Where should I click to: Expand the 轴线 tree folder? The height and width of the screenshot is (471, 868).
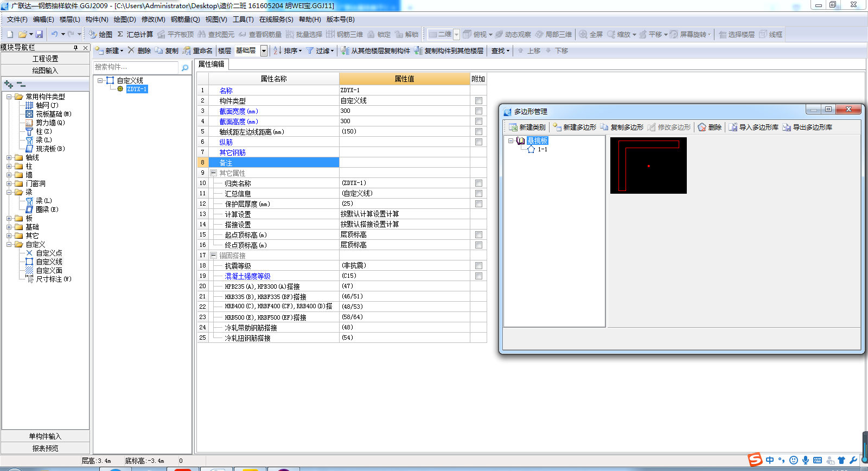[9, 157]
